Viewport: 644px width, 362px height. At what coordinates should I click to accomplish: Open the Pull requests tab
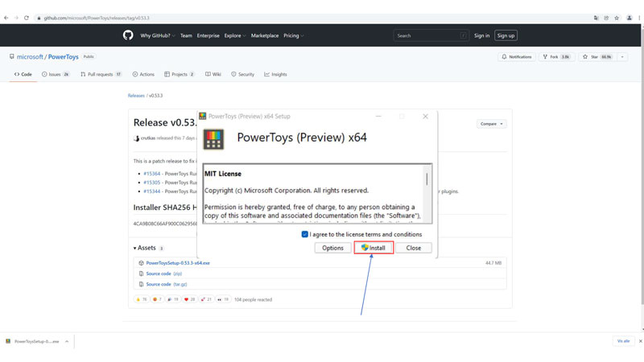pyautogui.click(x=101, y=74)
